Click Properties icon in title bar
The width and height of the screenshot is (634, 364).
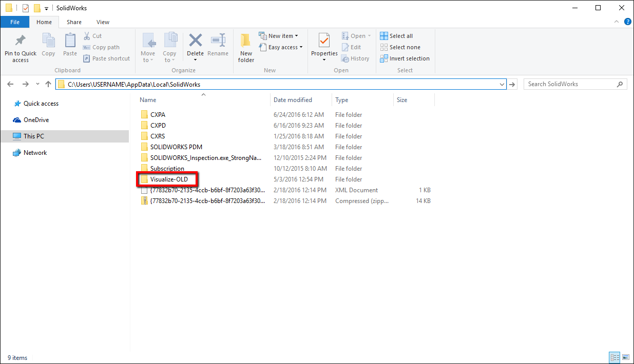pyautogui.click(x=25, y=8)
